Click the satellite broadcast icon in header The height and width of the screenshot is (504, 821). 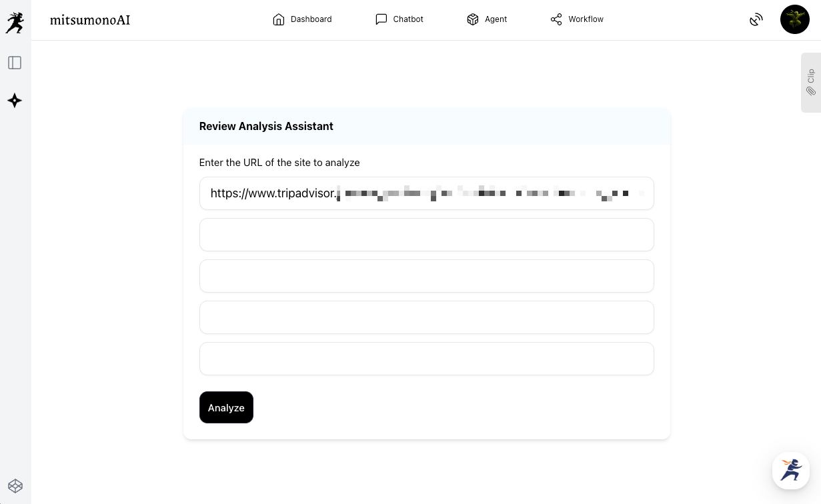[x=756, y=19]
